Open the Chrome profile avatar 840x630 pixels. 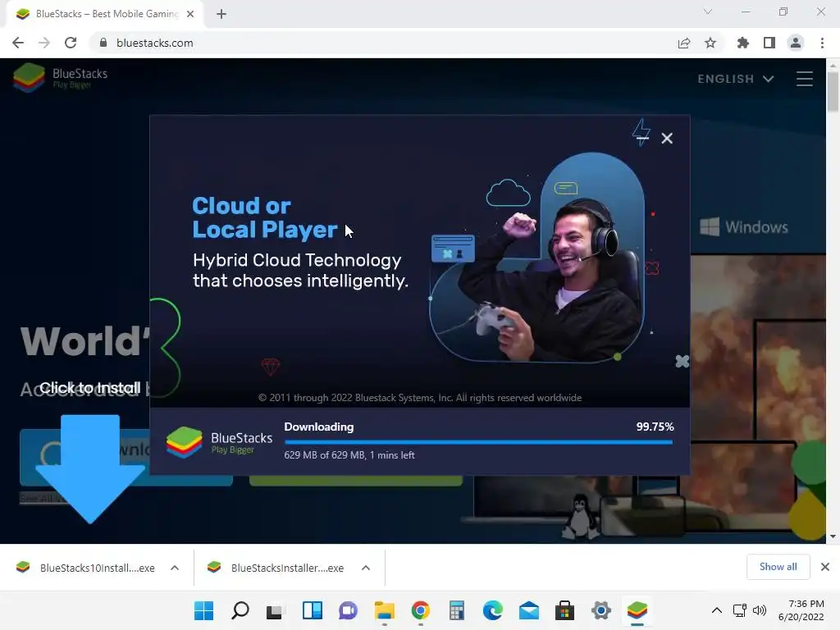click(x=796, y=43)
